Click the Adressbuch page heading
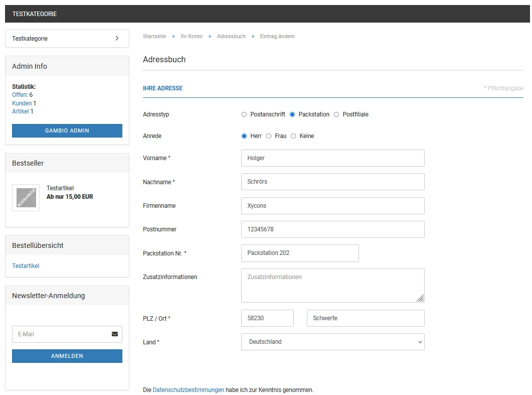The height and width of the screenshot is (395, 532). click(x=164, y=59)
